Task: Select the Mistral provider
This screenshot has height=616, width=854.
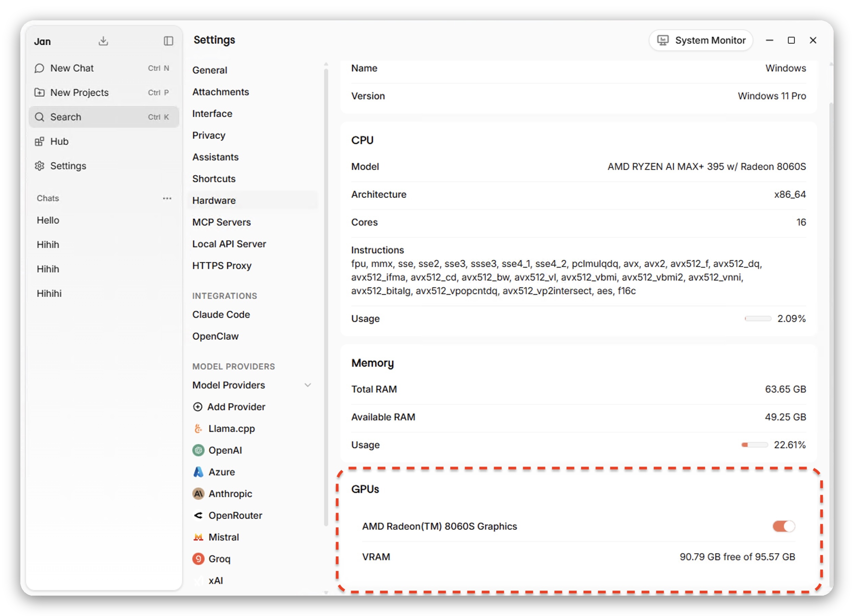Action: coord(223,537)
